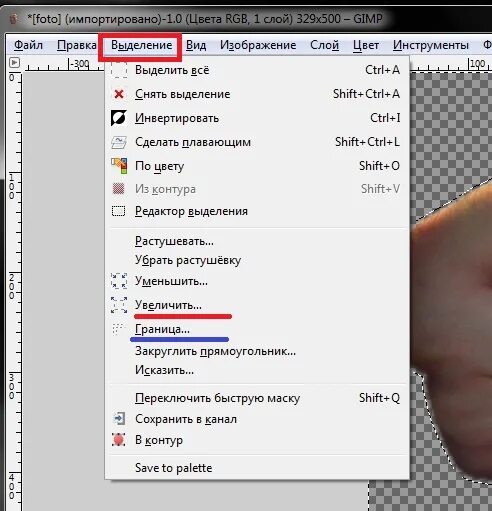
Task: Click the Ctrl+I shortcut label
Action: (x=385, y=118)
